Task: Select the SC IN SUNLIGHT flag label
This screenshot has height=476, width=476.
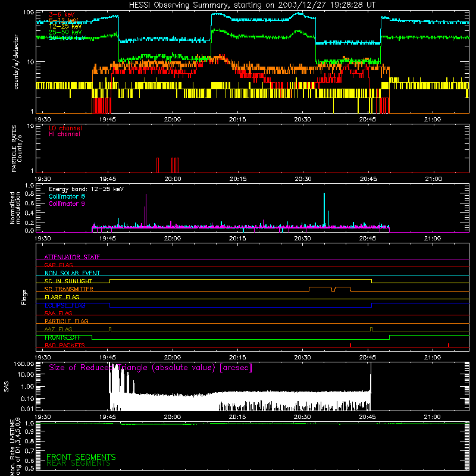Action: pos(68,281)
